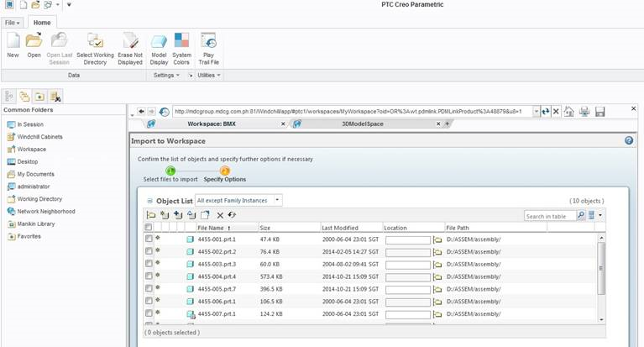The width and height of the screenshot is (644, 347).
Task: Sort by Size column header
Action: click(289, 228)
